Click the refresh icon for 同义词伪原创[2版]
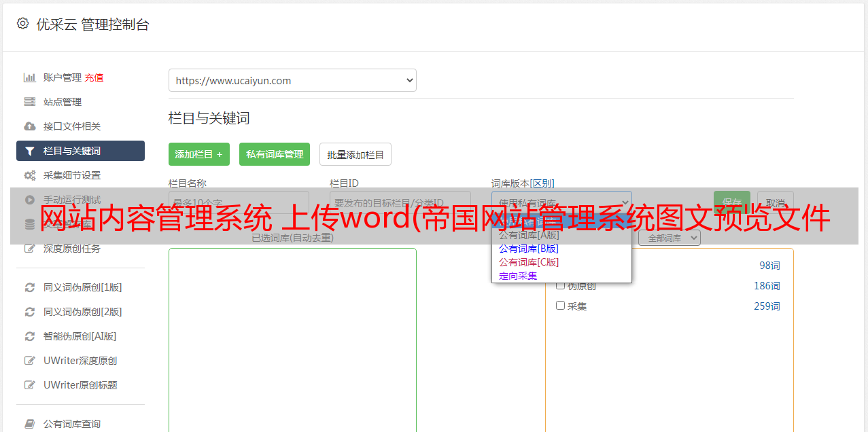Image resolution: width=868 pixels, height=432 pixels. coord(29,312)
